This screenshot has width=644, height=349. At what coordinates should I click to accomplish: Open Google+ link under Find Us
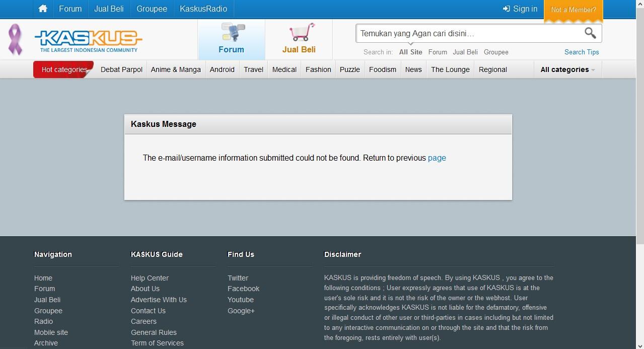[241, 311]
